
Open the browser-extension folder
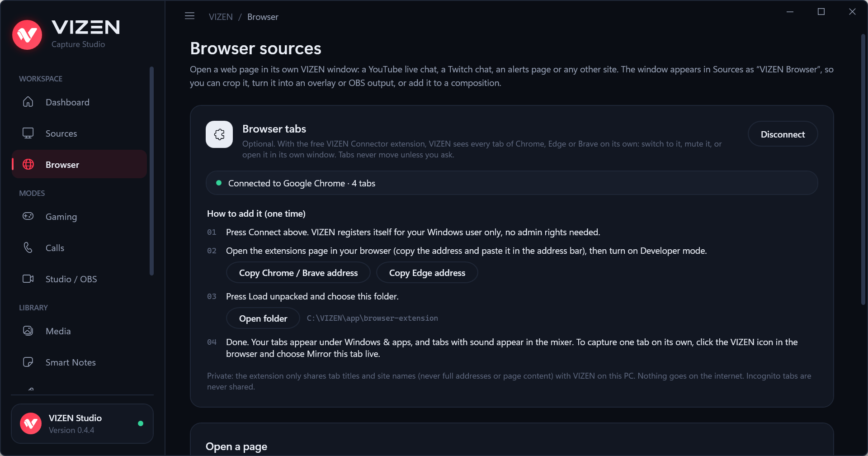pyautogui.click(x=263, y=318)
